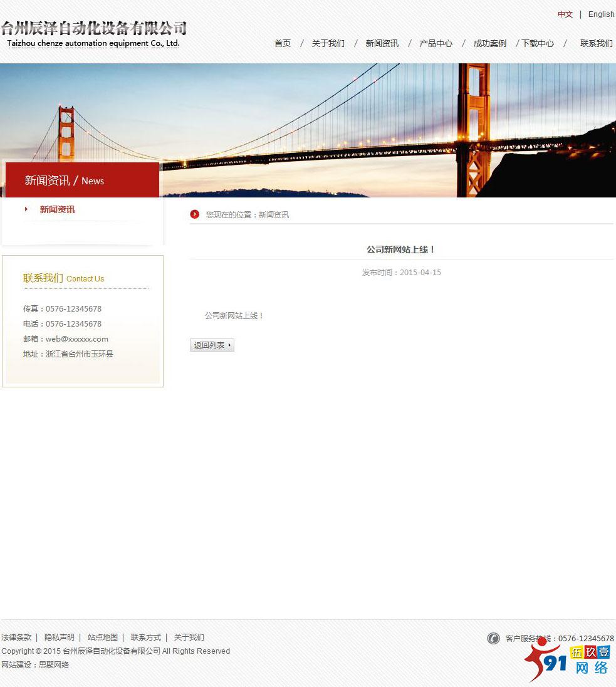Click the red breadcrumb arrow icon
Viewport: 616px width, 687px height.
coord(195,214)
